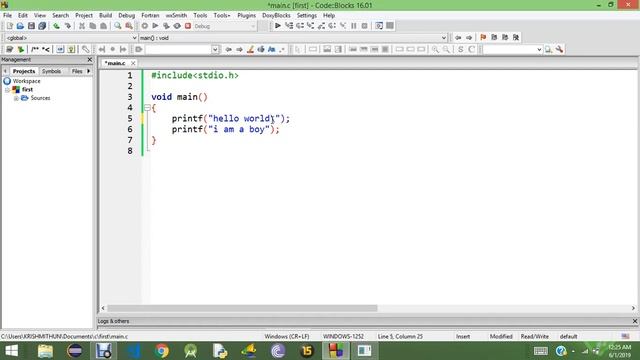This screenshot has width=640, height=360.
Task: Close the Management panel
Action: [x=90, y=60]
